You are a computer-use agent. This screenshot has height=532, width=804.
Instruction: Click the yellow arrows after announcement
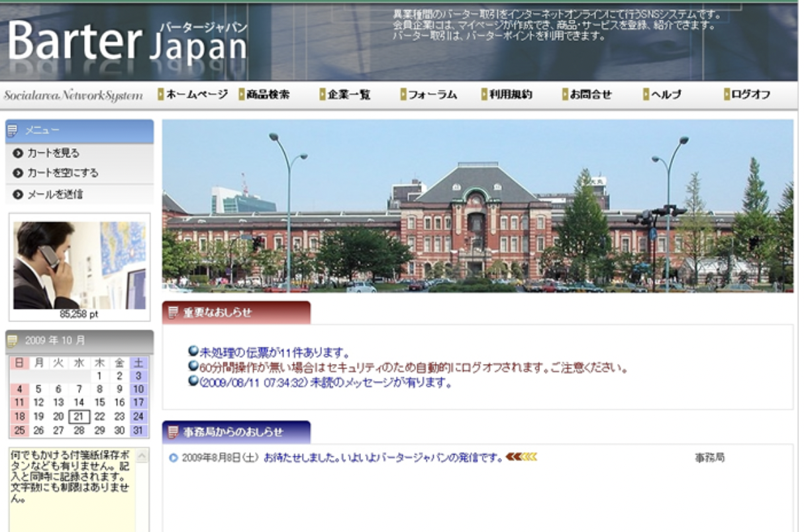point(521,457)
